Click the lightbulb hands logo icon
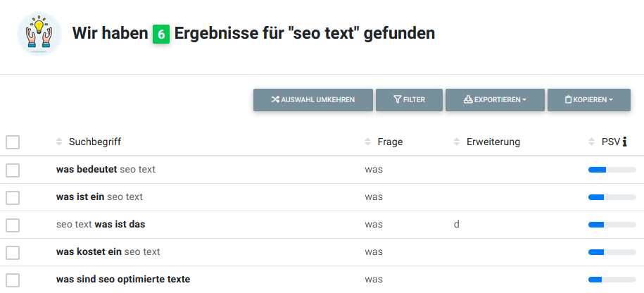This screenshot has width=644, height=293. [39, 33]
